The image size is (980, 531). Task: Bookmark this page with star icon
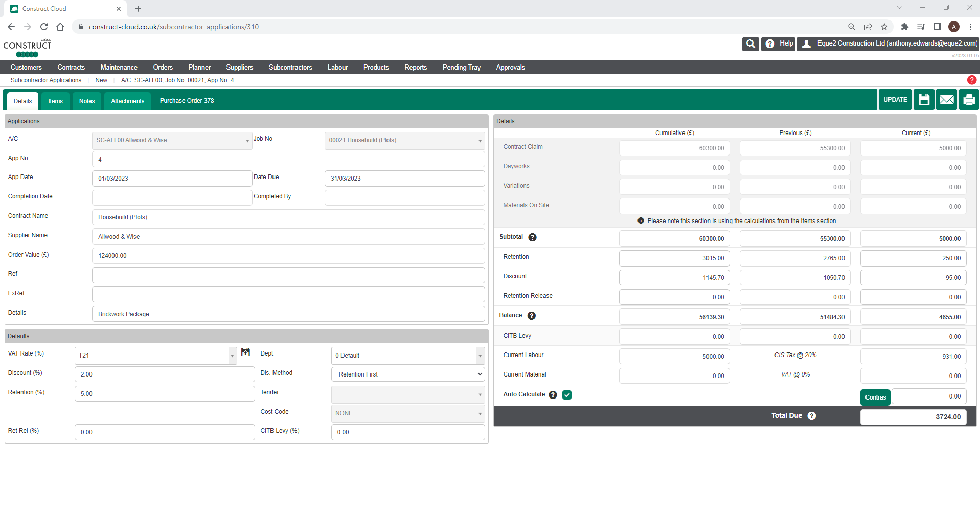[x=884, y=27]
